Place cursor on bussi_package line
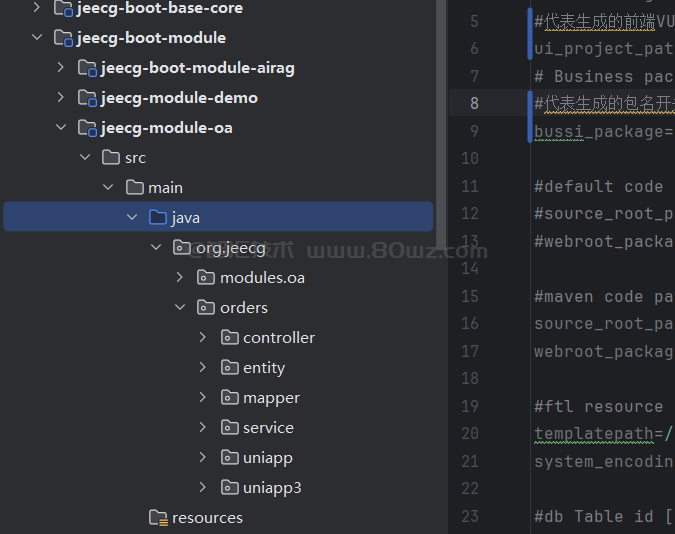The width and height of the screenshot is (675, 534). [604, 131]
